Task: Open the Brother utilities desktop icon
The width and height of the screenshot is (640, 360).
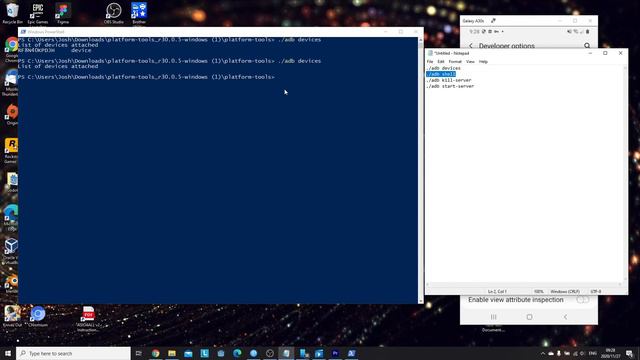Action: pyautogui.click(x=139, y=12)
